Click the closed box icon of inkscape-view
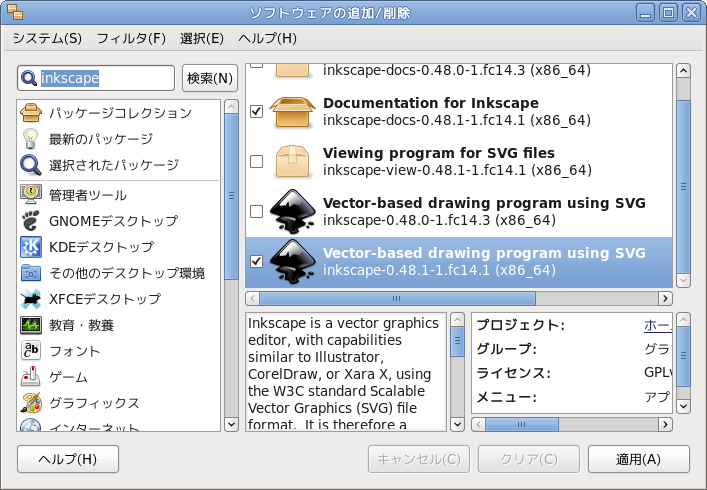 [x=292, y=161]
